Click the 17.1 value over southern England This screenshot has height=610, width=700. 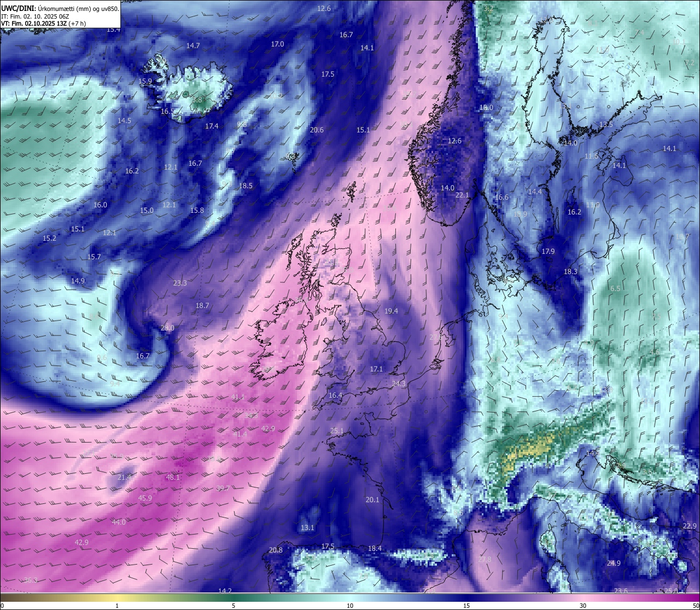coord(376,369)
